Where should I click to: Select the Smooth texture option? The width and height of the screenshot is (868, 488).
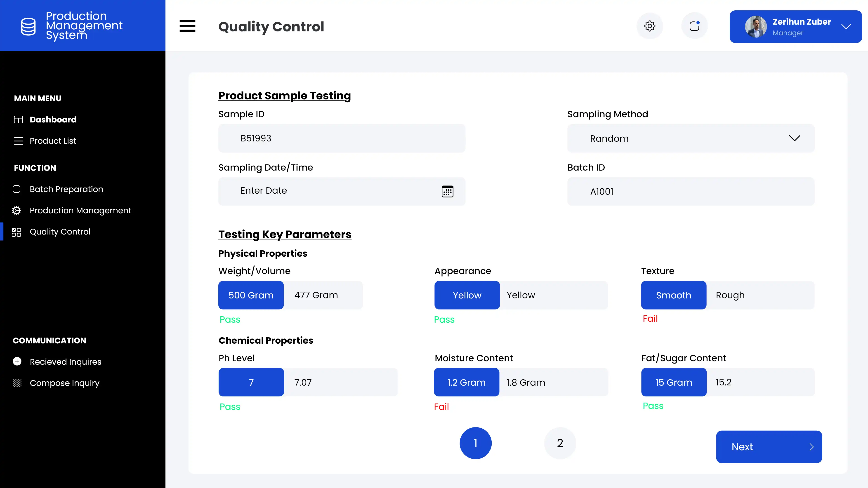tap(673, 295)
